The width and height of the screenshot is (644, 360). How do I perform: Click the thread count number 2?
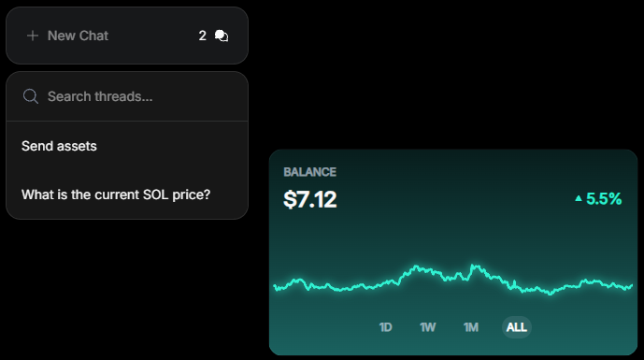pyautogui.click(x=202, y=36)
